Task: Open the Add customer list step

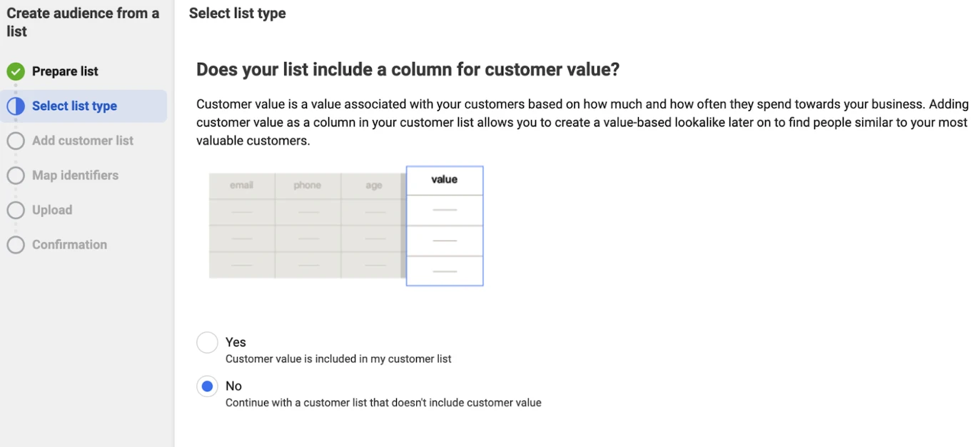Action: click(x=83, y=141)
